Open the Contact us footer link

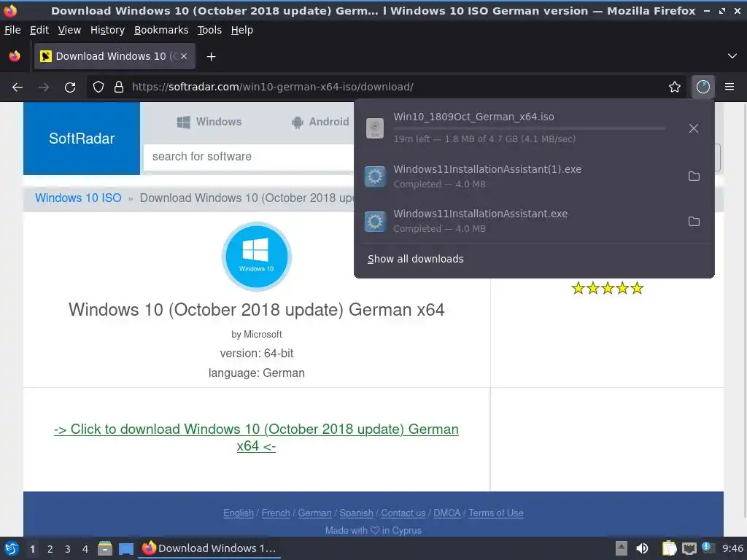tap(403, 513)
